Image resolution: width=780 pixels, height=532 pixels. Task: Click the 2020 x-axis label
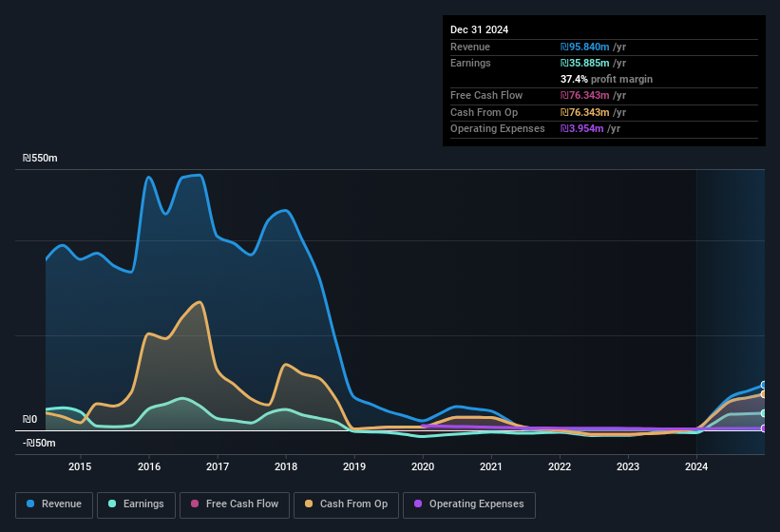[423, 466]
